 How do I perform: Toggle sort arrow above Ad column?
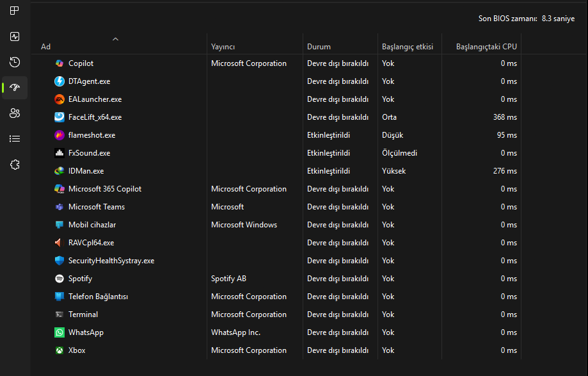[116, 39]
